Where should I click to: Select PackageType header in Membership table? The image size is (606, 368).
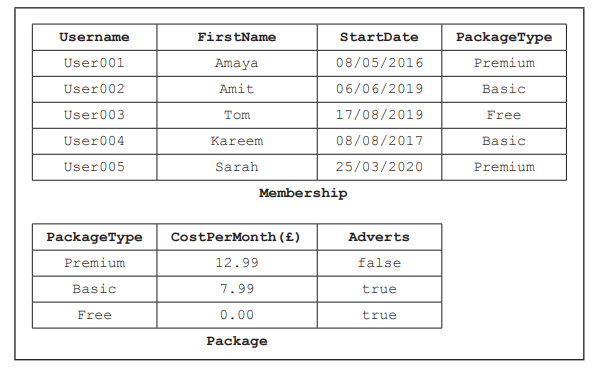click(504, 37)
